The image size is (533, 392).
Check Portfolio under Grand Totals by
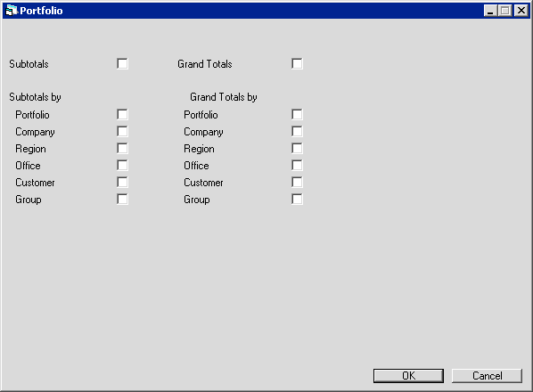[297, 114]
